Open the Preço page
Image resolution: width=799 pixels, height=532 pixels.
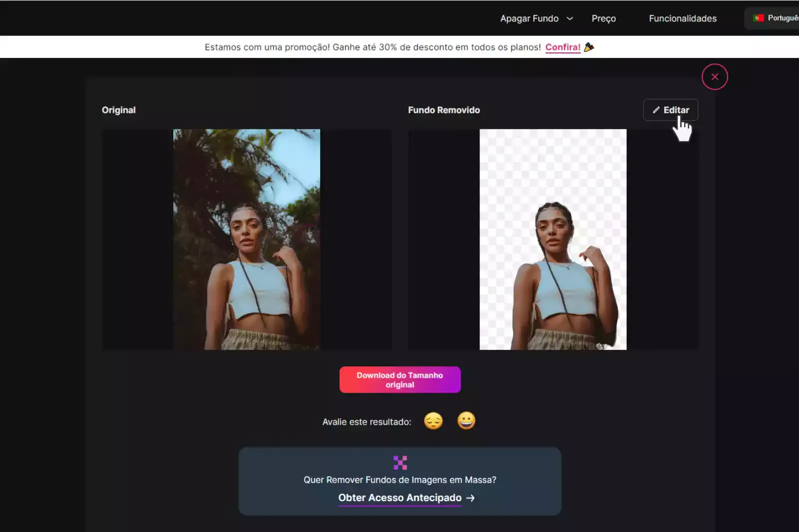(x=604, y=18)
